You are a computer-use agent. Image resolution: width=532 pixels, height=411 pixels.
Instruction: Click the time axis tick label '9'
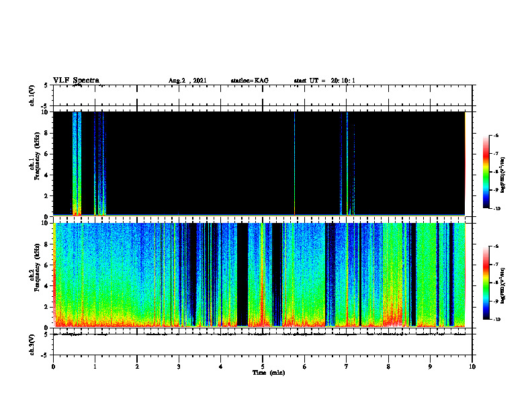pyautogui.click(x=430, y=367)
